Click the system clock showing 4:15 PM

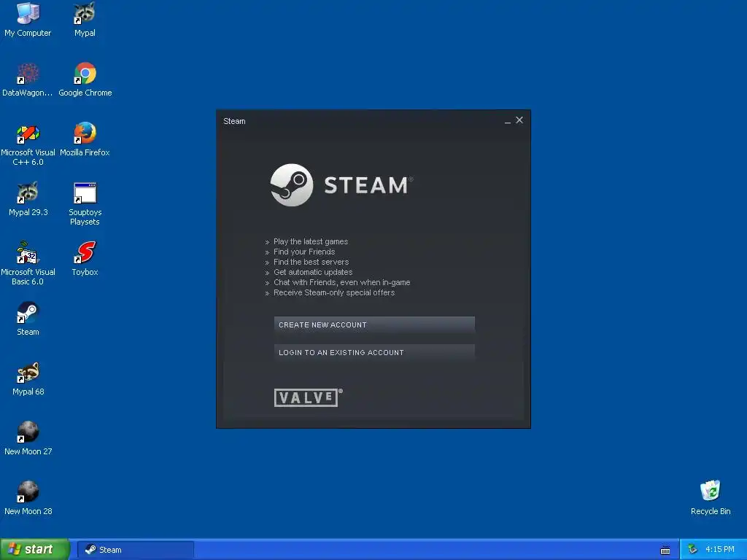720,550
